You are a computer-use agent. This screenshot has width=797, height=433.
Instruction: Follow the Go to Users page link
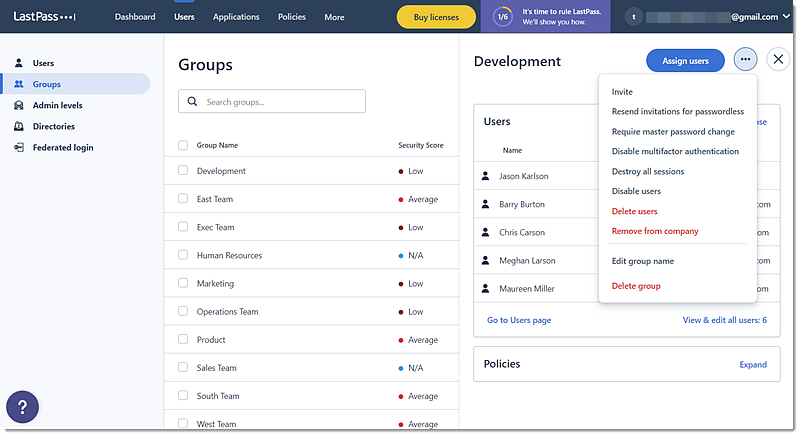pyautogui.click(x=518, y=320)
